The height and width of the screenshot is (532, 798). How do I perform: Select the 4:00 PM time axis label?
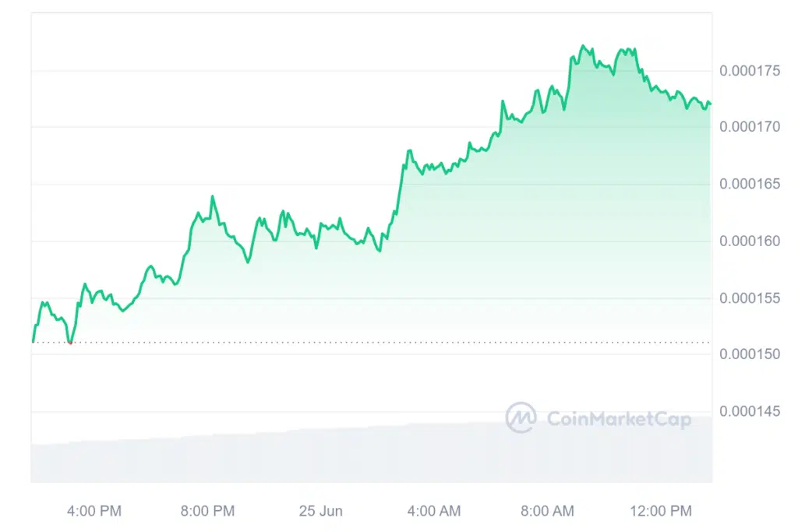click(x=94, y=511)
